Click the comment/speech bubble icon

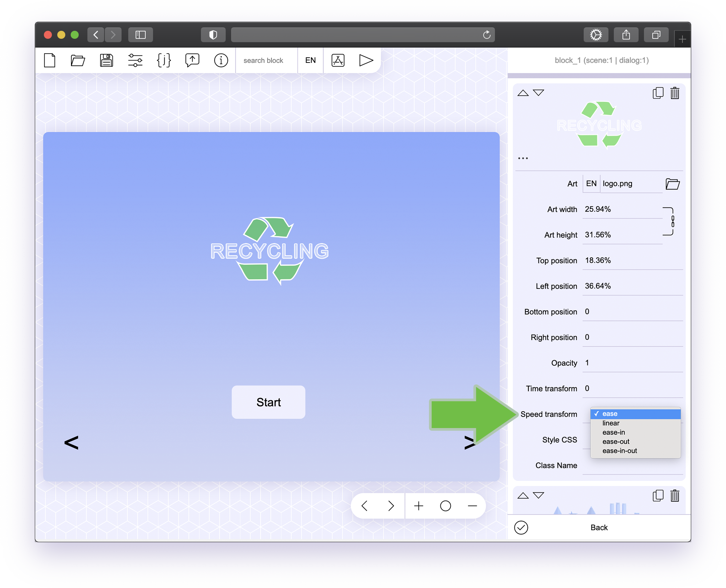coord(192,59)
